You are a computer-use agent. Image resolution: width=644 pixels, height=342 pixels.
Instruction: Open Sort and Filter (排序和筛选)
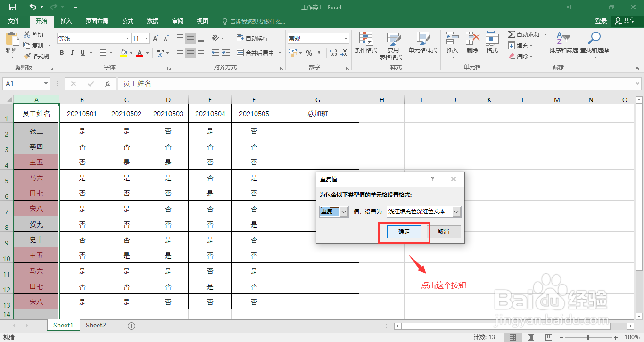563,44
